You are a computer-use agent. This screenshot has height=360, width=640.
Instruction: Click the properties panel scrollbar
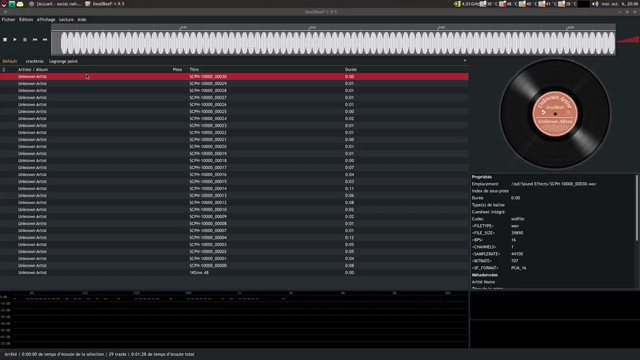pos(637,208)
